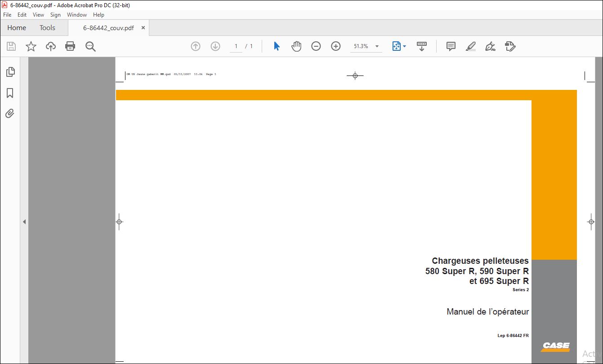Toggle the scrolling mode keyboard icon
The image size is (603, 364).
(x=422, y=46)
